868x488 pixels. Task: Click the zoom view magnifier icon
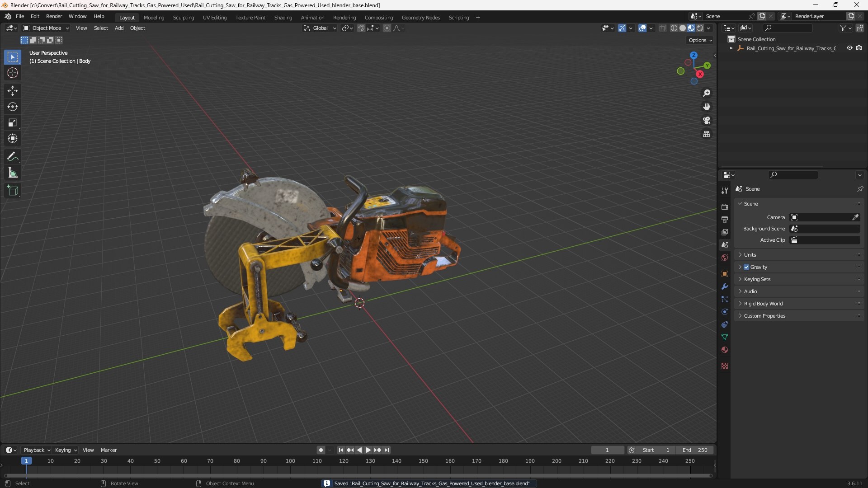click(x=707, y=93)
